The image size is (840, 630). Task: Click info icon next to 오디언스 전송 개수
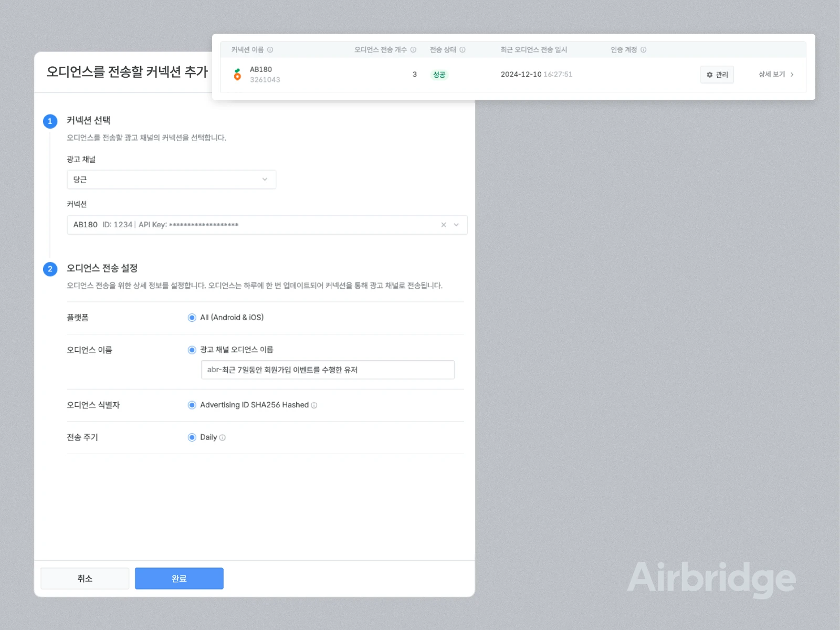(x=413, y=50)
